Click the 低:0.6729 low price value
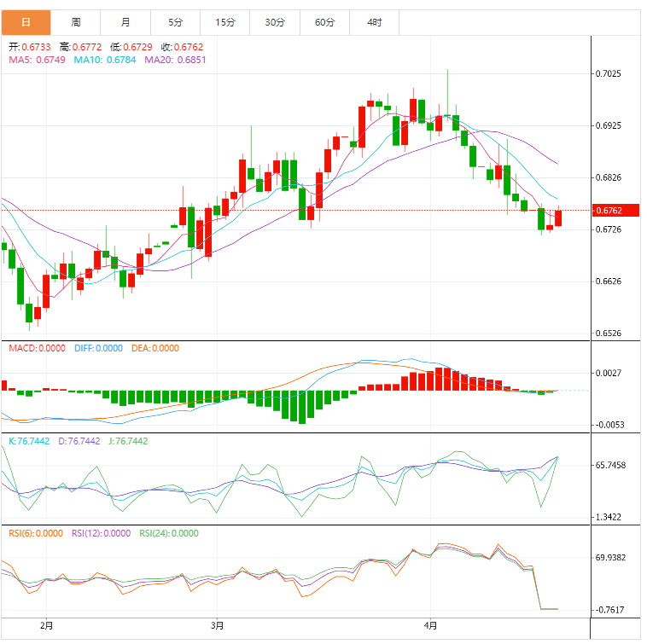 coord(131,47)
